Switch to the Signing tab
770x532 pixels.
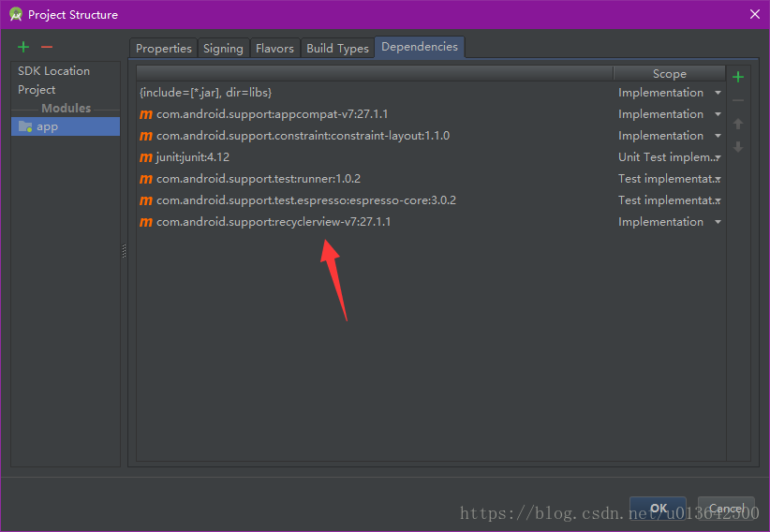[224, 49]
